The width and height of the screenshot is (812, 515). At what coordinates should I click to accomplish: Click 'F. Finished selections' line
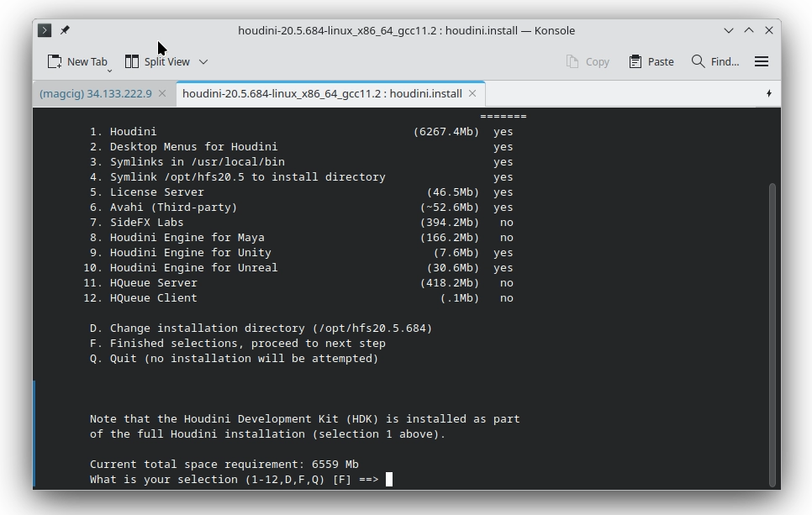coord(238,343)
